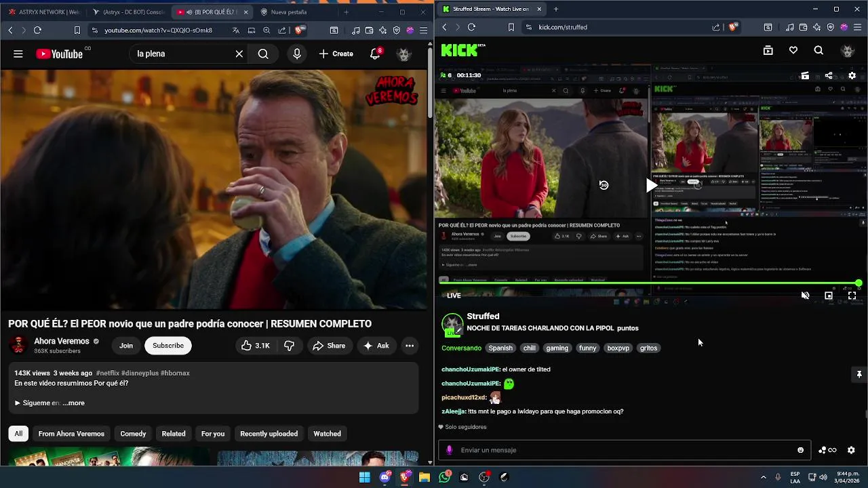Play the Kick stream center button
Viewport: 868px width, 488px height.
click(651, 185)
